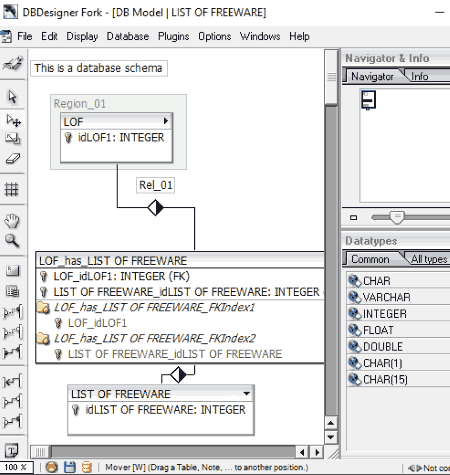The image size is (450, 475).
Task: Click the navigator zoom slider handle
Action: point(397,218)
